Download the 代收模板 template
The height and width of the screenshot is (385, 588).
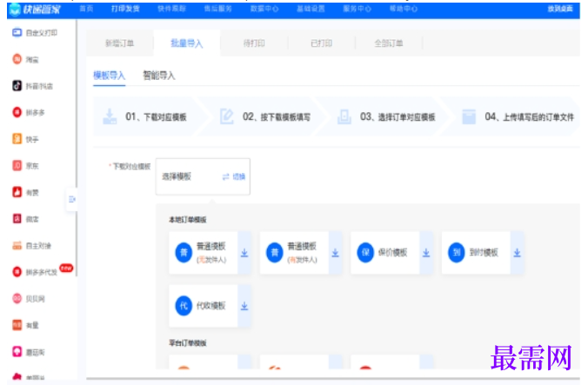click(244, 306)
